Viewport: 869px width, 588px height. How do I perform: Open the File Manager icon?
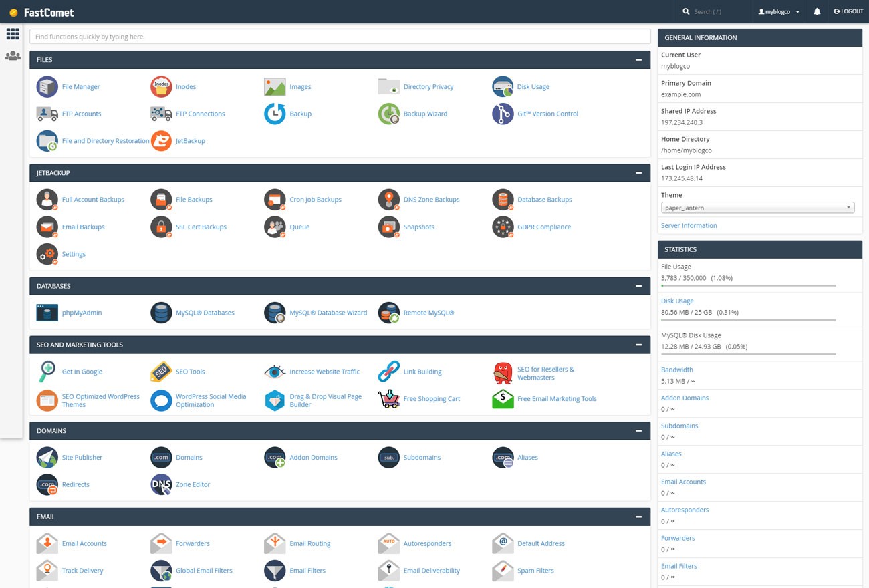[47, 87]
